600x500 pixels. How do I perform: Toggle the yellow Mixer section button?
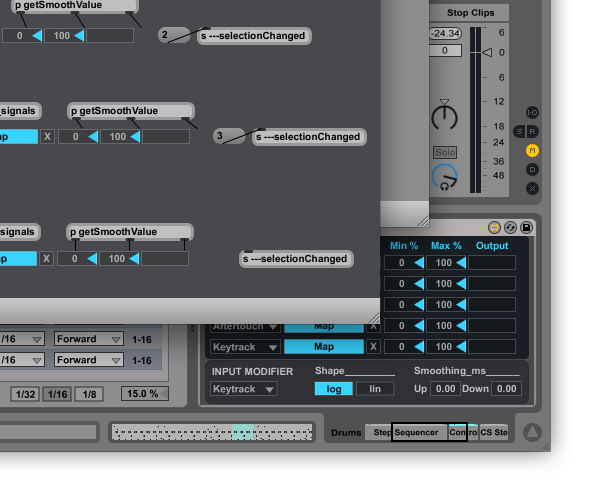[532, 150]
